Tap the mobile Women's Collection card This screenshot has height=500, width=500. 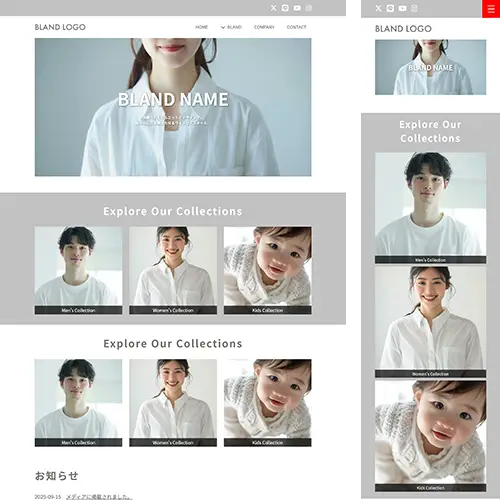tap(430, 322)
